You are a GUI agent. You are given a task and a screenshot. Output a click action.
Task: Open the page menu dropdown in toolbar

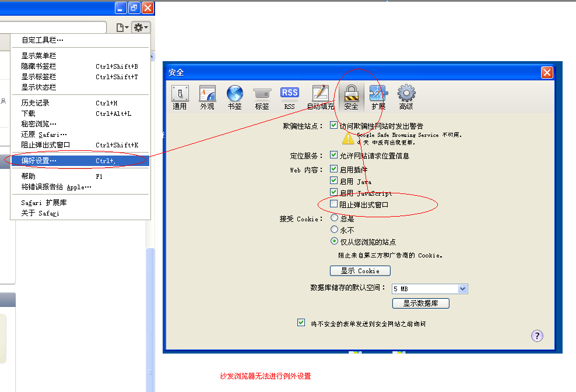122,27
